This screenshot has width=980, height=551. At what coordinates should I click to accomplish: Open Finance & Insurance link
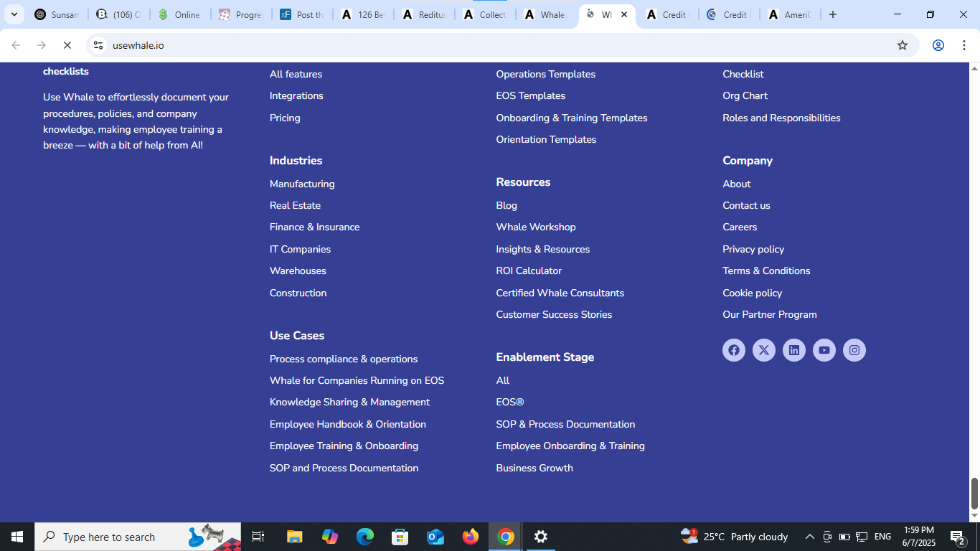(315, 227)
